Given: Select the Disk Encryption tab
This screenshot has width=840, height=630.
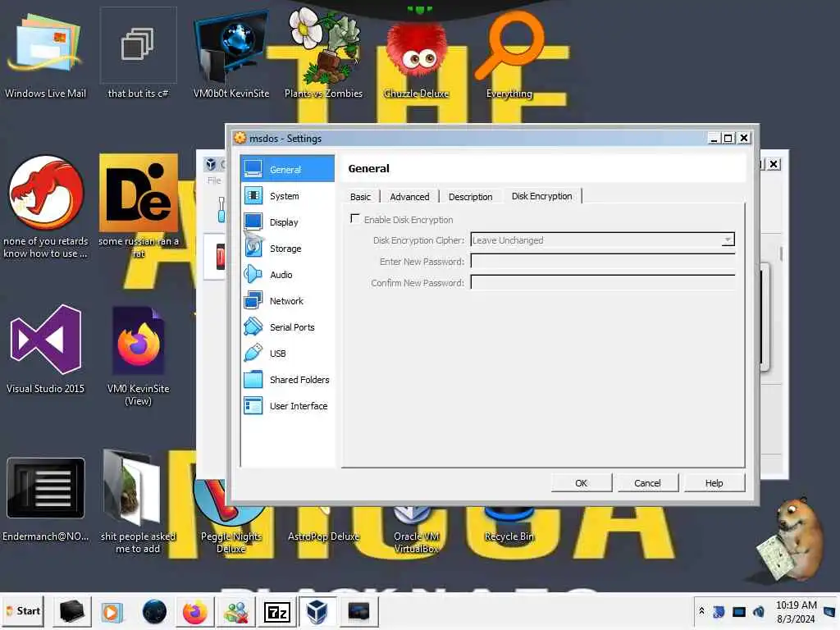Looking at the screenshot, I should [541, 196].
